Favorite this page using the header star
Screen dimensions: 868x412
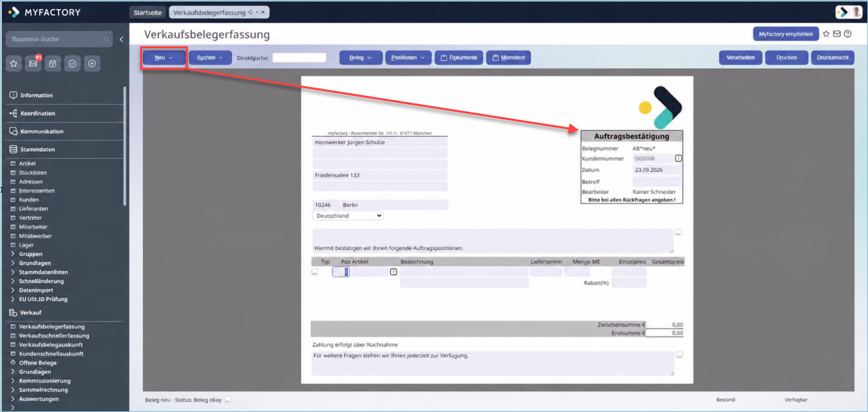coord(826,34)
